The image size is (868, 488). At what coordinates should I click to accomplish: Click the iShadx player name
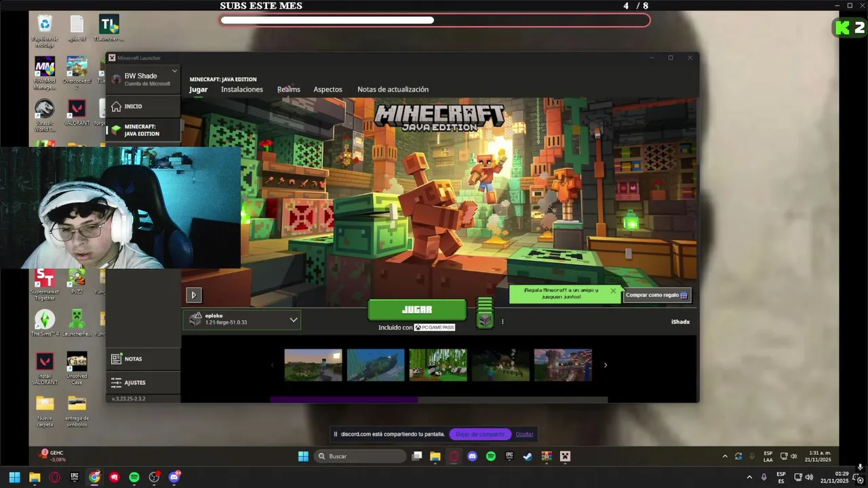coord(680,322)
